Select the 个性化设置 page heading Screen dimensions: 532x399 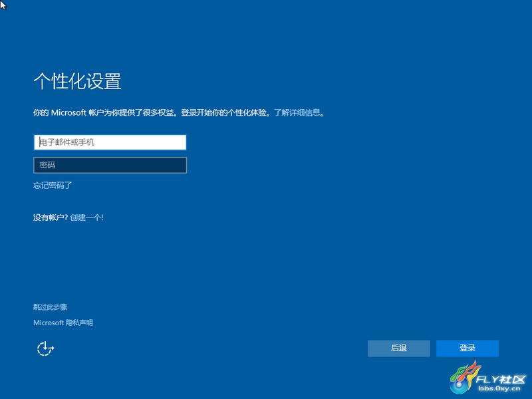(x=77, y=81)
